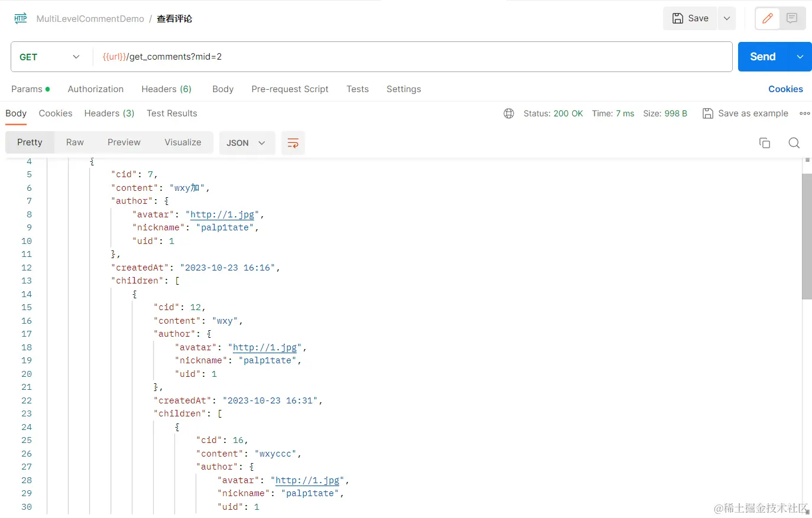The image size is (812, 518).
Task: Open the three-dots response options menu
Action: click(805, 113)
